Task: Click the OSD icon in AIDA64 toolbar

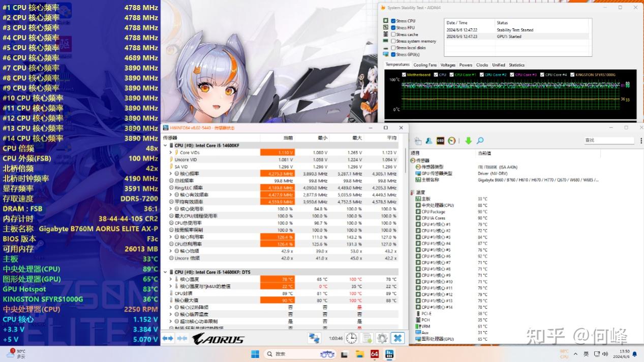Action: coord(440,141)
